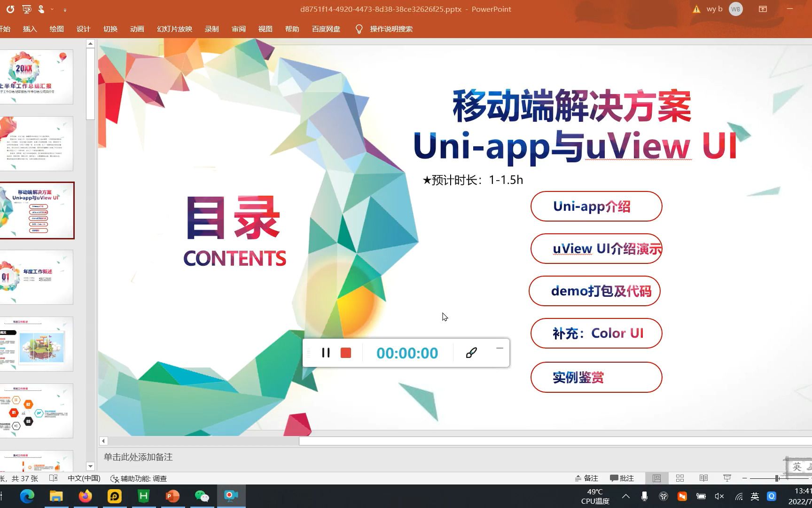812x508 pixels.
Task: Expand hidden system tray icons chevron
Action: (x=626, y=496)
